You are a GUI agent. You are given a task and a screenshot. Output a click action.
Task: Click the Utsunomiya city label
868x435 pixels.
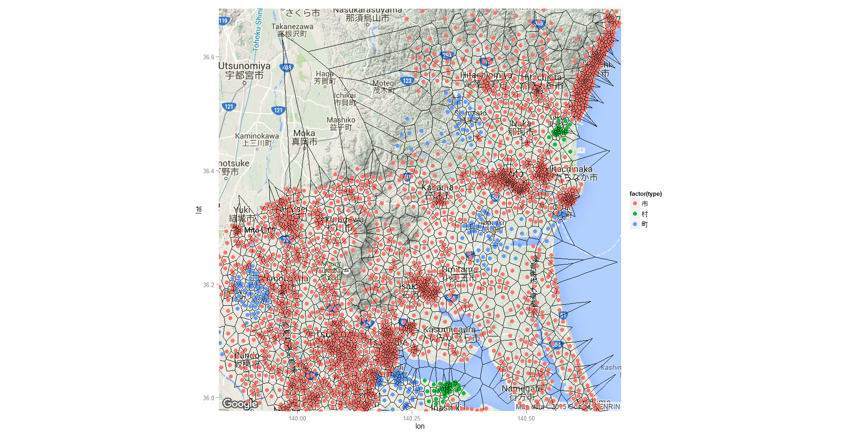pyautogui.click(x=245, y=66)
